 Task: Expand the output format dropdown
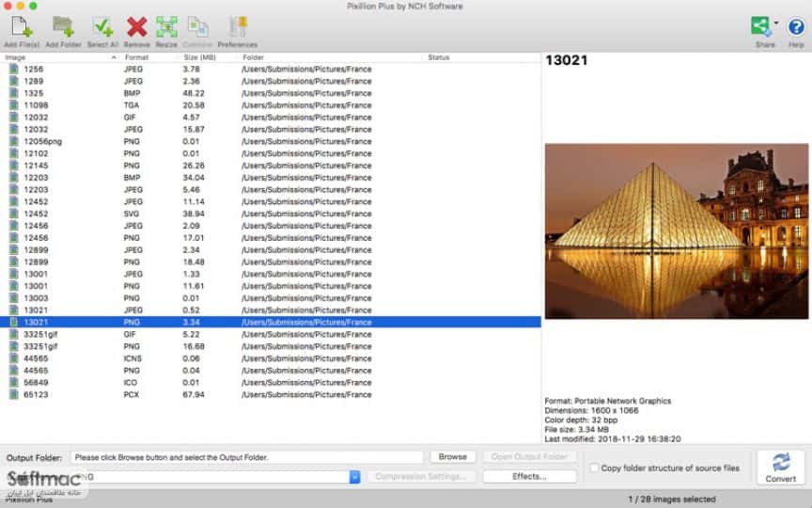click(354, 477)
